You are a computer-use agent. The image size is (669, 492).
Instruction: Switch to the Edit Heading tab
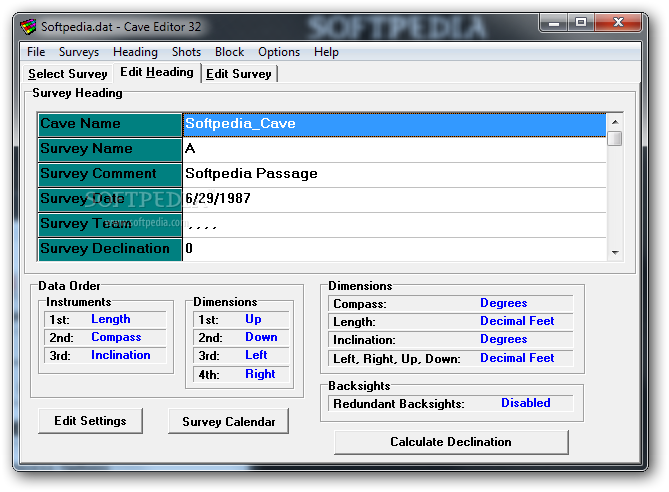(157, 72)
